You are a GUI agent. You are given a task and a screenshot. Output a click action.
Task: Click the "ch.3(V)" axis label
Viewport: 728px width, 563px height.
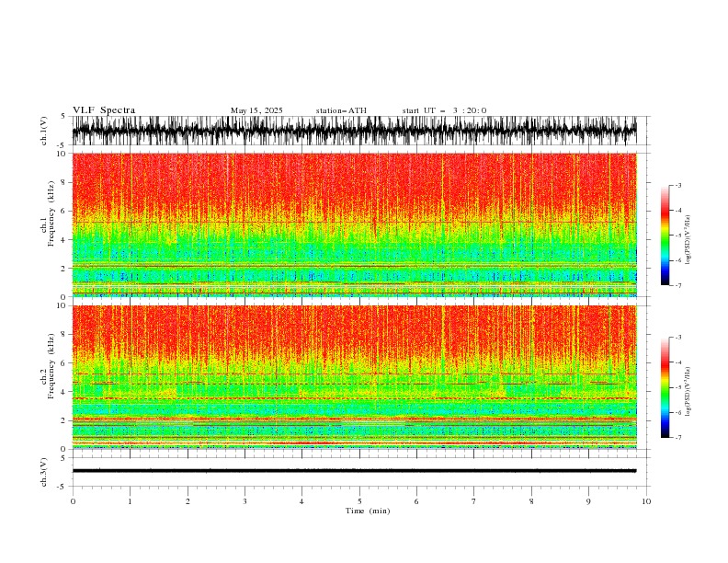(44, 472)
